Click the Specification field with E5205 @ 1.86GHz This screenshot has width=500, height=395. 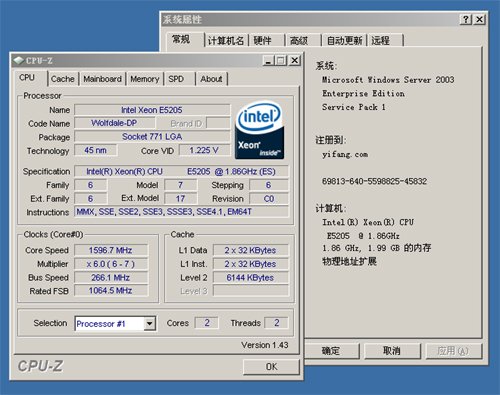click(x=181, y=172)
